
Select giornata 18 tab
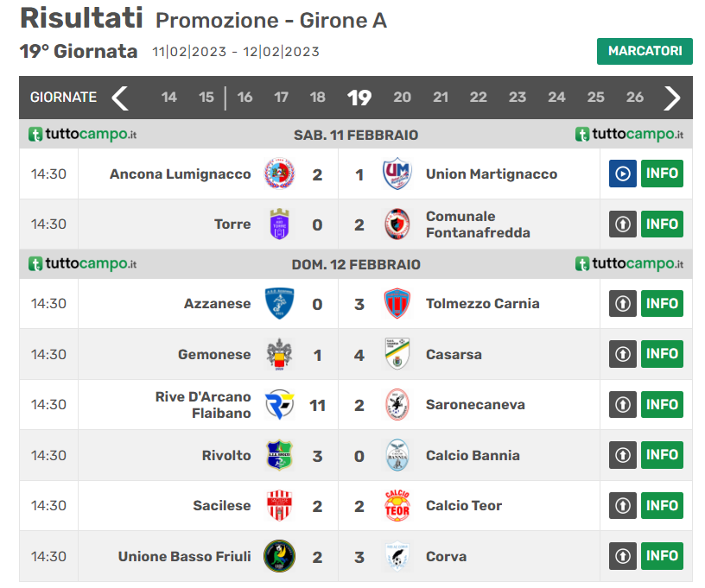tap(317, 98)
